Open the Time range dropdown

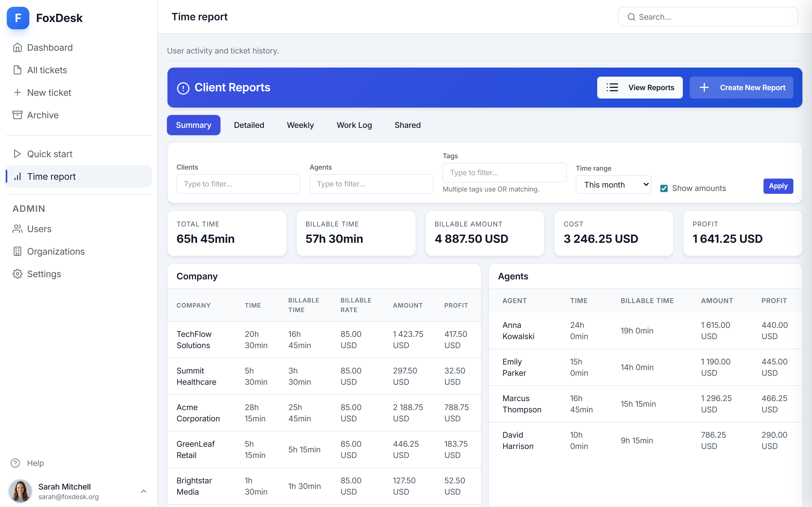pos(613,184)
